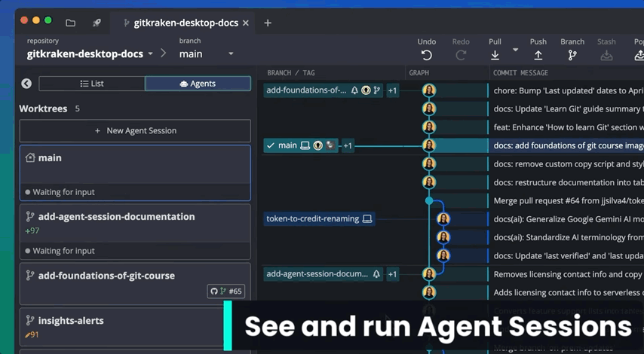This screenshot has height=354, width=644.
Task: Switch to the List view
Action: (x=91, y=84)
